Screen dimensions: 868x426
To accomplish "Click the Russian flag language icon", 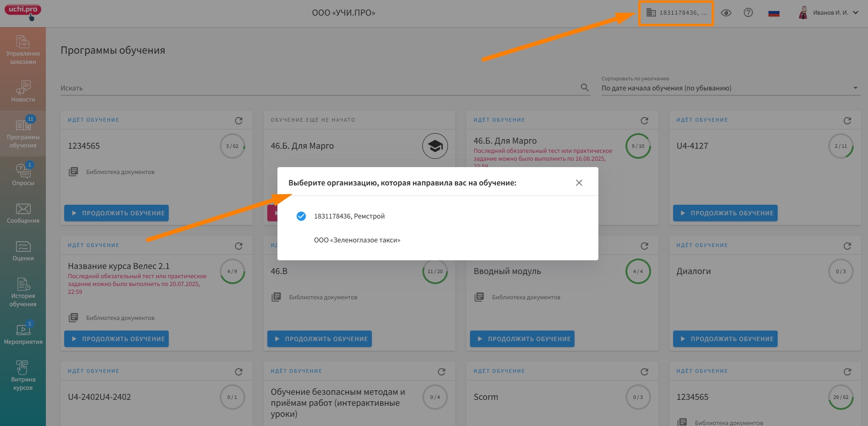I will (774, 13).
